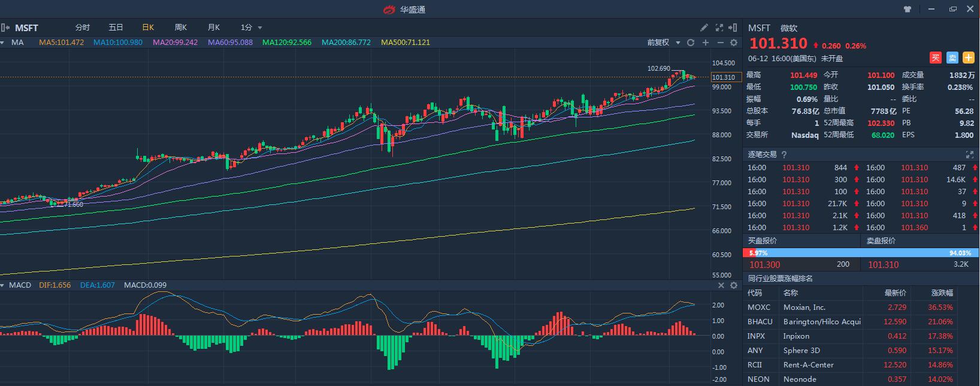Zoom out chart with the minus icon
Screen dimensions: 980x386
click(x=720, y=43)
